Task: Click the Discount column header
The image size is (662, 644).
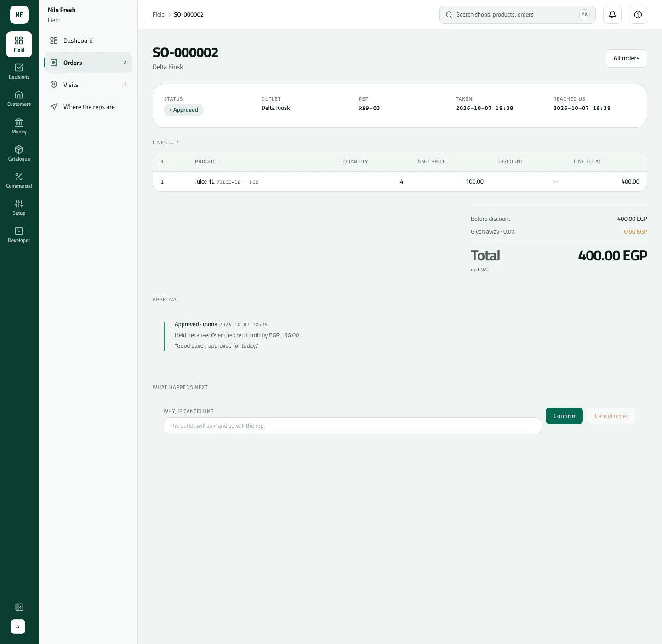Action: click(x=511, y=161)
